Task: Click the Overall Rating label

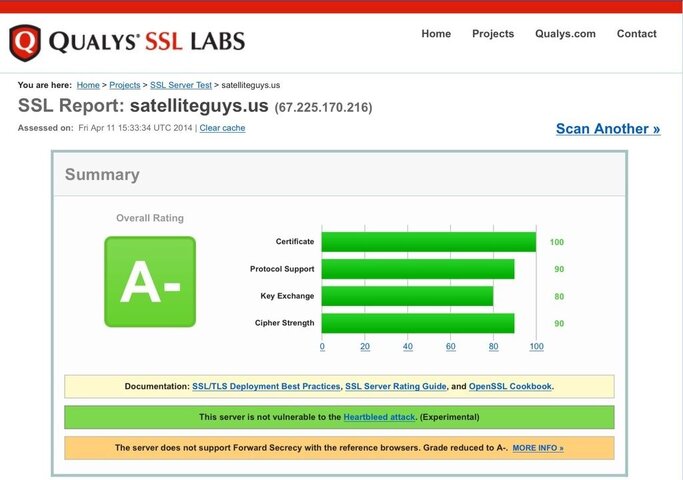Action: 150,218
